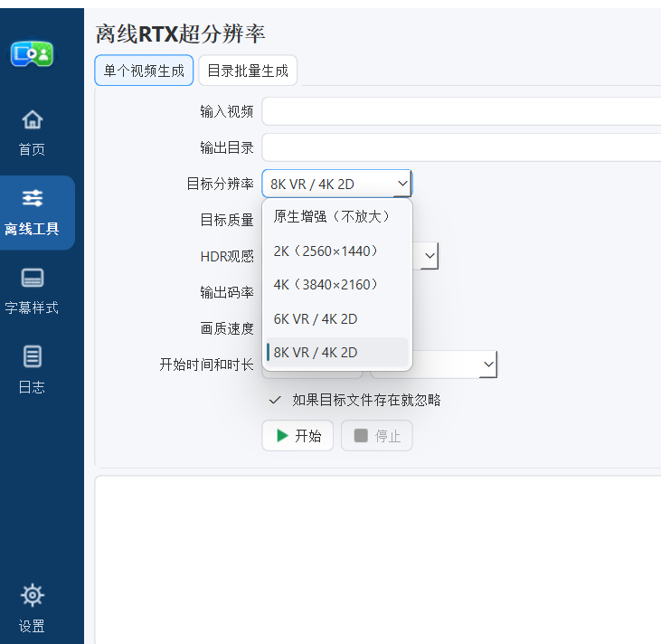The image size is (661, 644).
Task: Click the gray stop icon on 停止
Action: point(361,436)
